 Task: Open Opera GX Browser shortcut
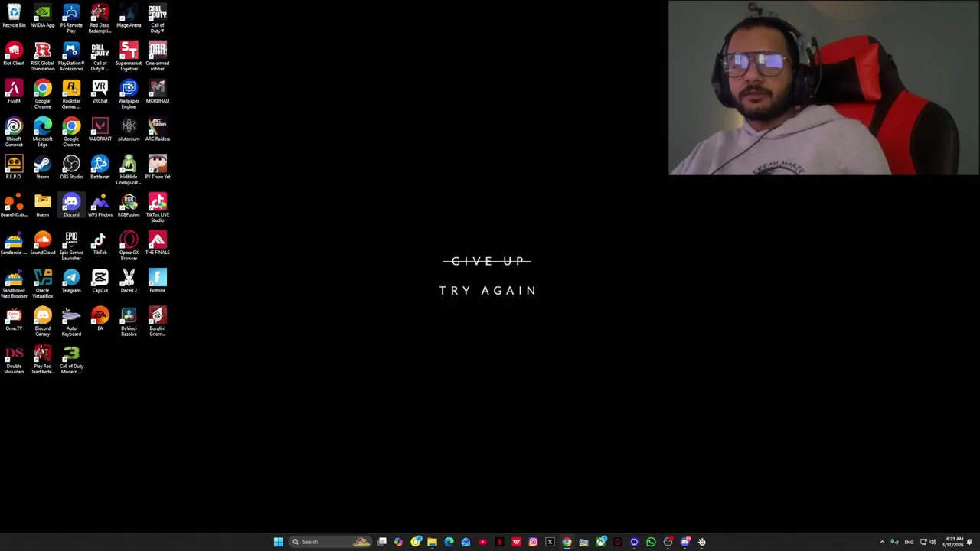pos(129,246)
